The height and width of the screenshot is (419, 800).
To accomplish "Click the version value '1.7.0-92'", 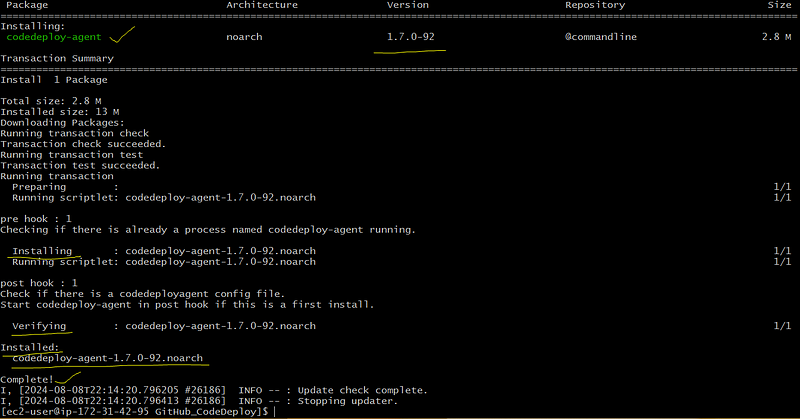I will (x=411, y=37).
